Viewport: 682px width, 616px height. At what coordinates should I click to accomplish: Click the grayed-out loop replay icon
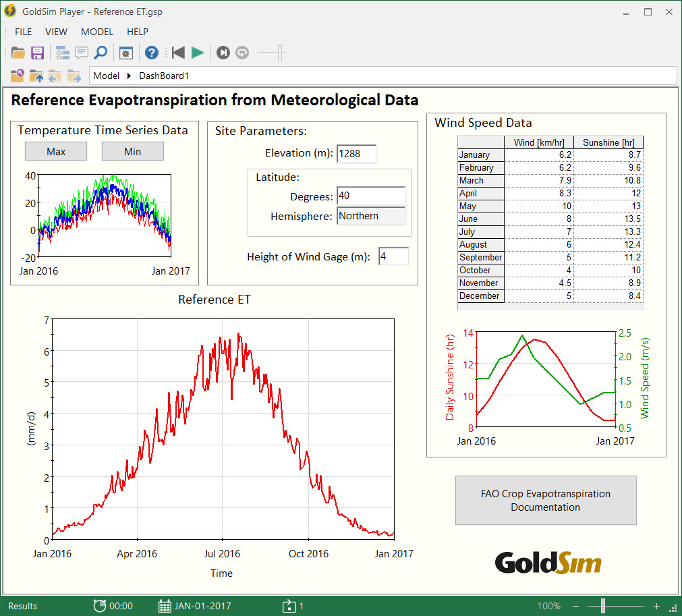tap(241, 53)
